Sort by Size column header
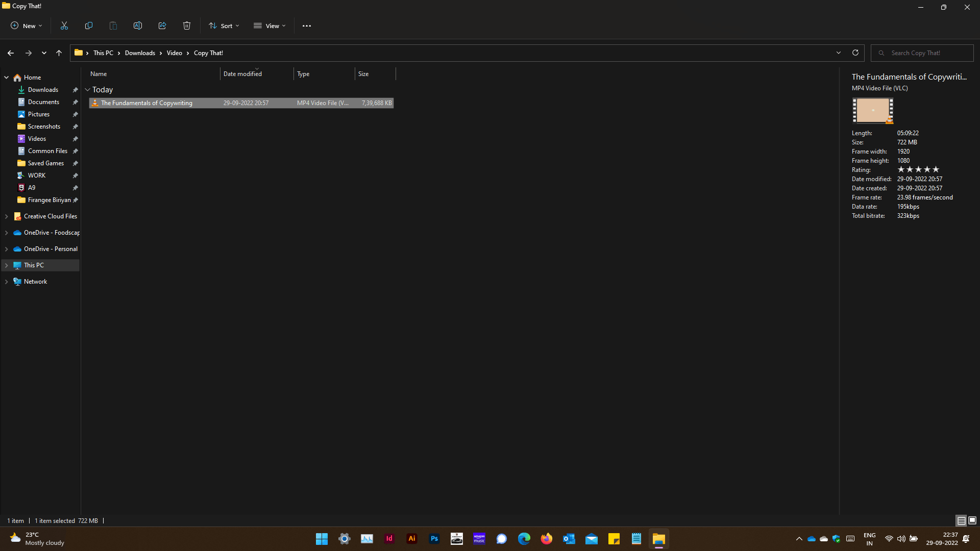Screen dimensions: 980x551 point(376,74)
